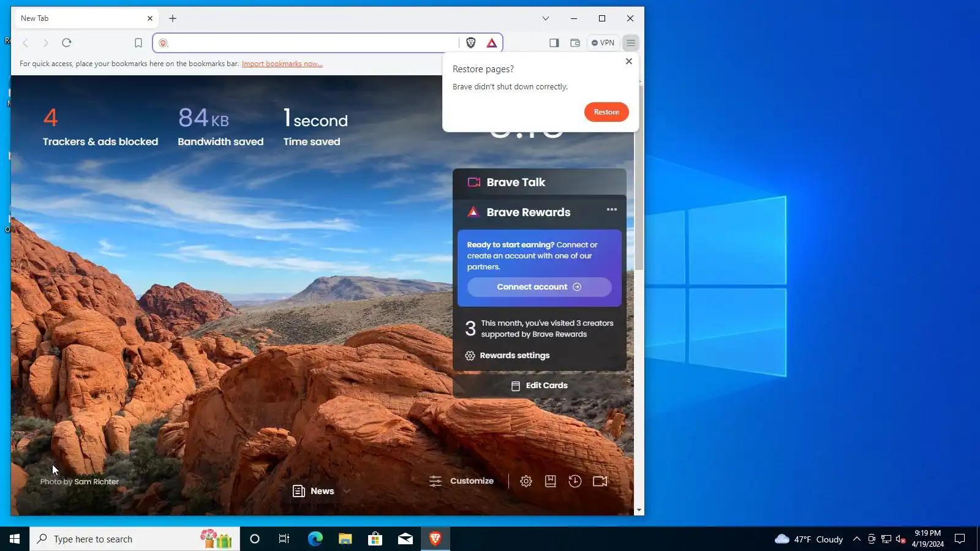Click Edit Cards button
Image resolution: width=980 pixels, height=551 pixels.
pos(540,386)
